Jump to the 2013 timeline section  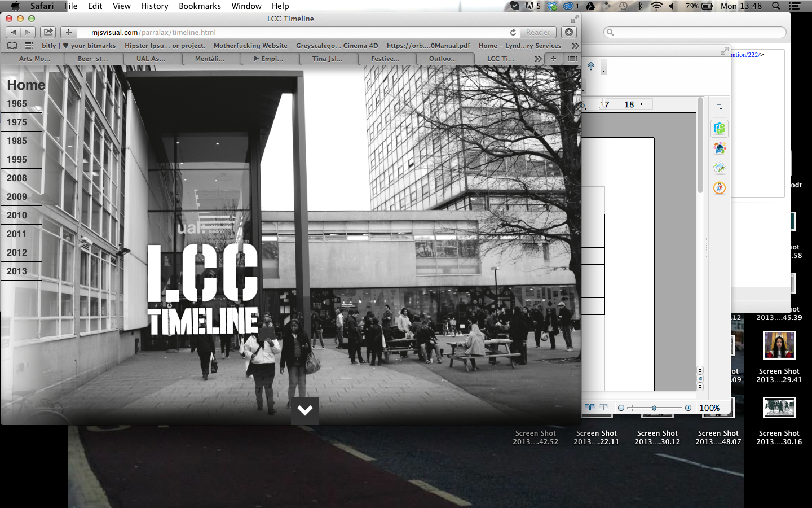click(x=17, y=271)
